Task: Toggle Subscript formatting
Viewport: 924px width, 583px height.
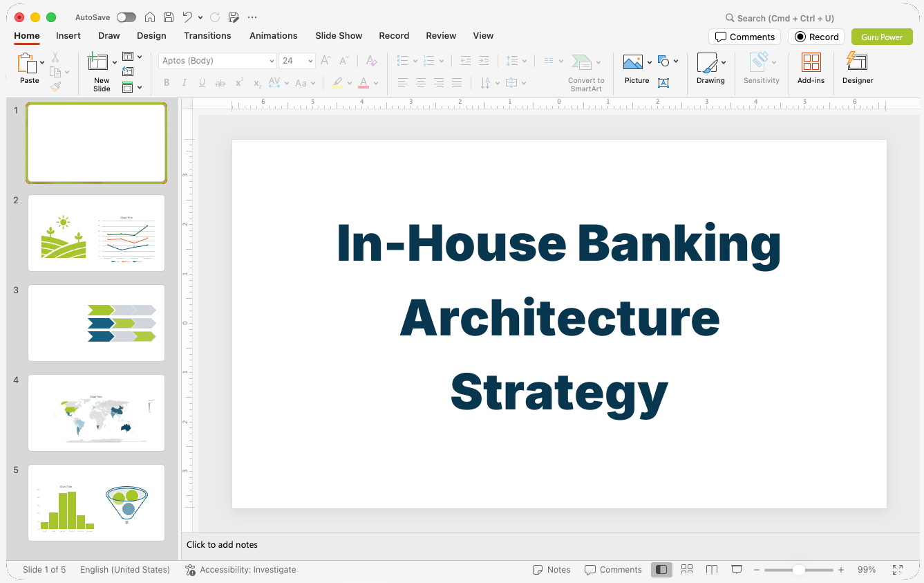Action: pos(257,83)
